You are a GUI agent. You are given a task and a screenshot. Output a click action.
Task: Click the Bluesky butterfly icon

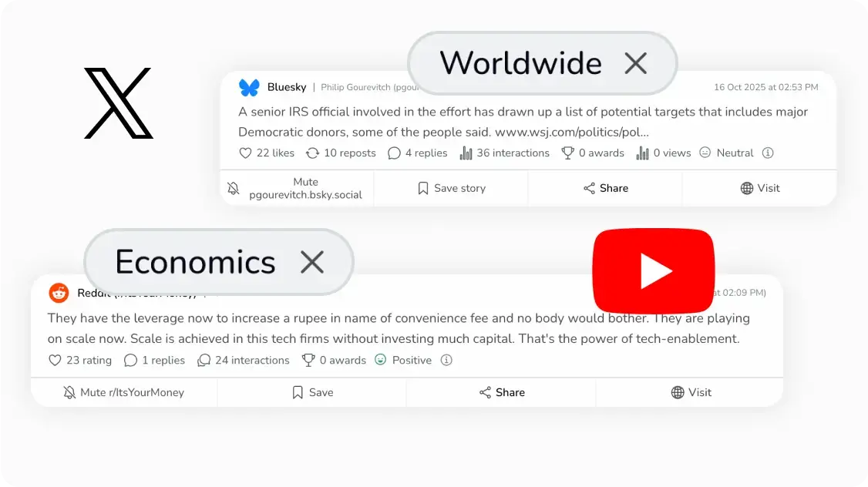249,87
